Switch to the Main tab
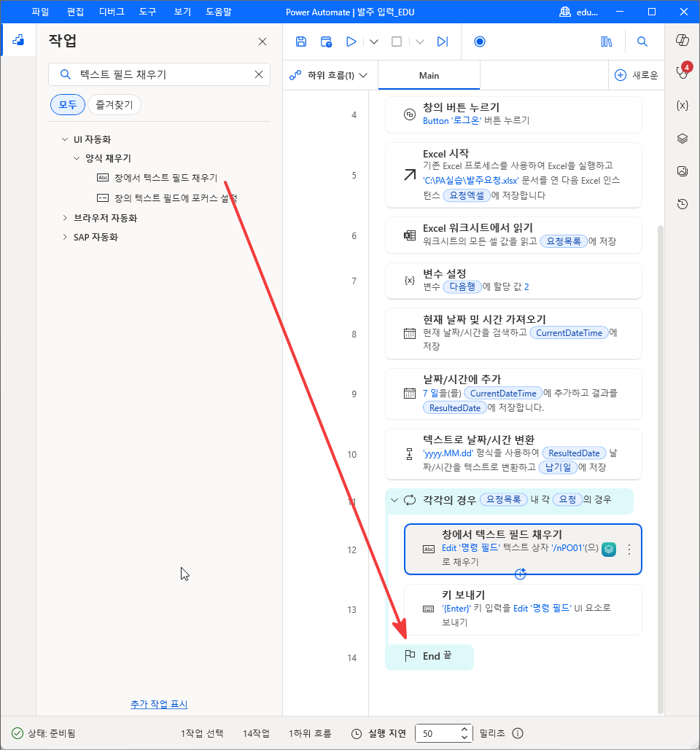This screenshot has width=700, height=750. [429, 75]
